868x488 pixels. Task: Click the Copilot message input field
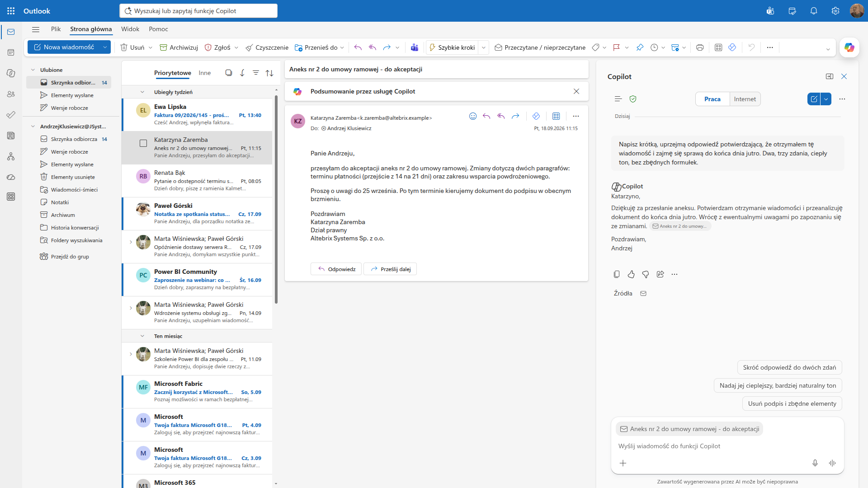point(727,446)
